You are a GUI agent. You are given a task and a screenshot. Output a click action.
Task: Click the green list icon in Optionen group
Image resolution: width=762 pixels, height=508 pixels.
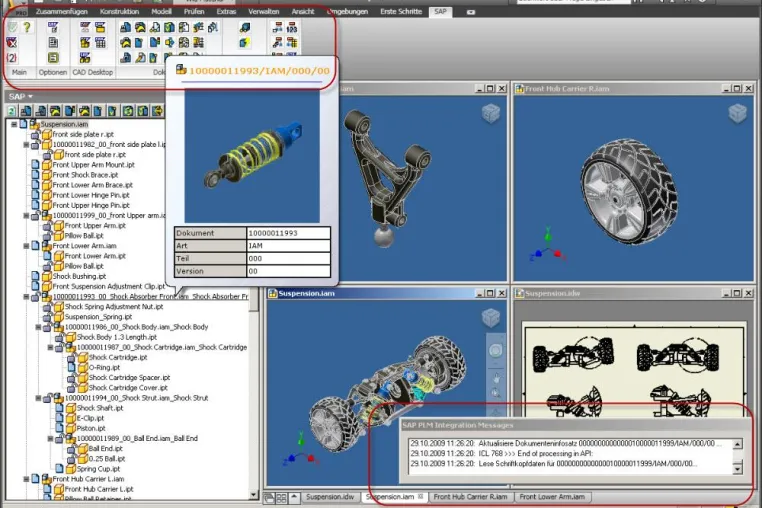[53, 58]
